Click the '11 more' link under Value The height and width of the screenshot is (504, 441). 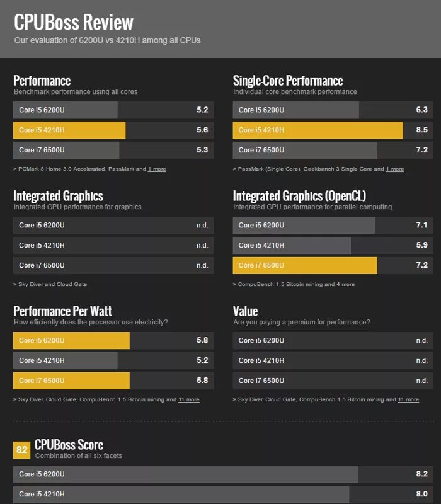coord(408,399)
